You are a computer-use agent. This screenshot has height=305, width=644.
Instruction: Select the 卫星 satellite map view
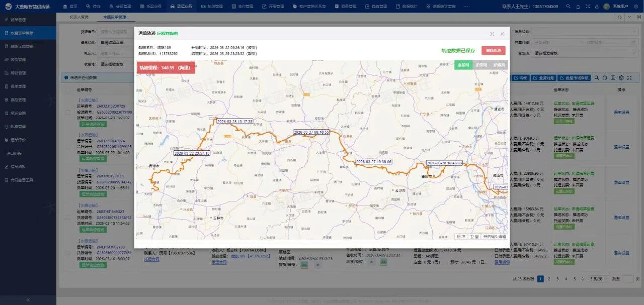(x=474, y=236)
